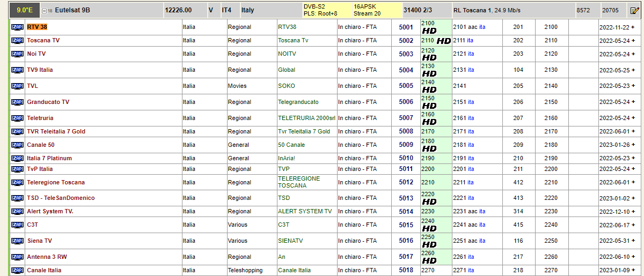
Task: Open the 9.0°E orbital position link
Action: click(x=25, y=10)
